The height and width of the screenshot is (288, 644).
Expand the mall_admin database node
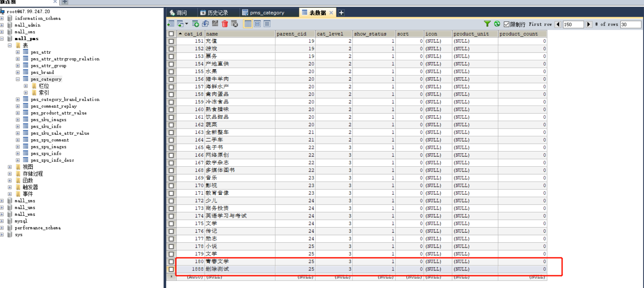(2, 25)
